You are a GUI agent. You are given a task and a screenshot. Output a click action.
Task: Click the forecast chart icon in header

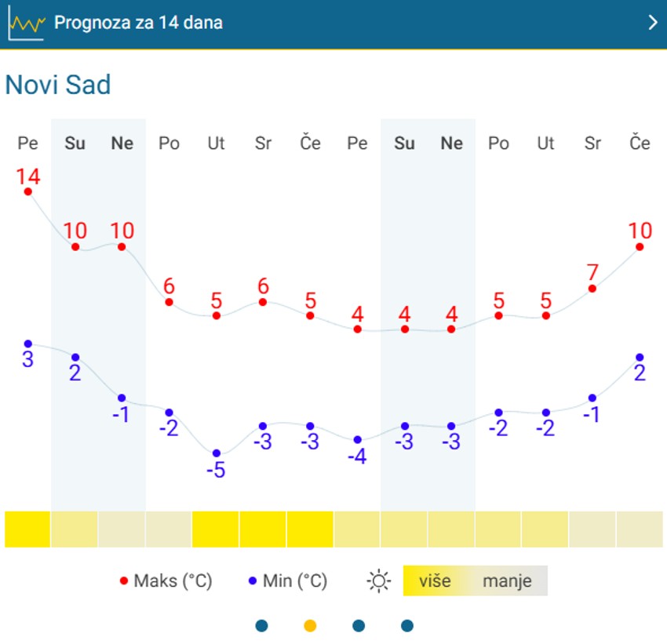(x=27, y=24)
